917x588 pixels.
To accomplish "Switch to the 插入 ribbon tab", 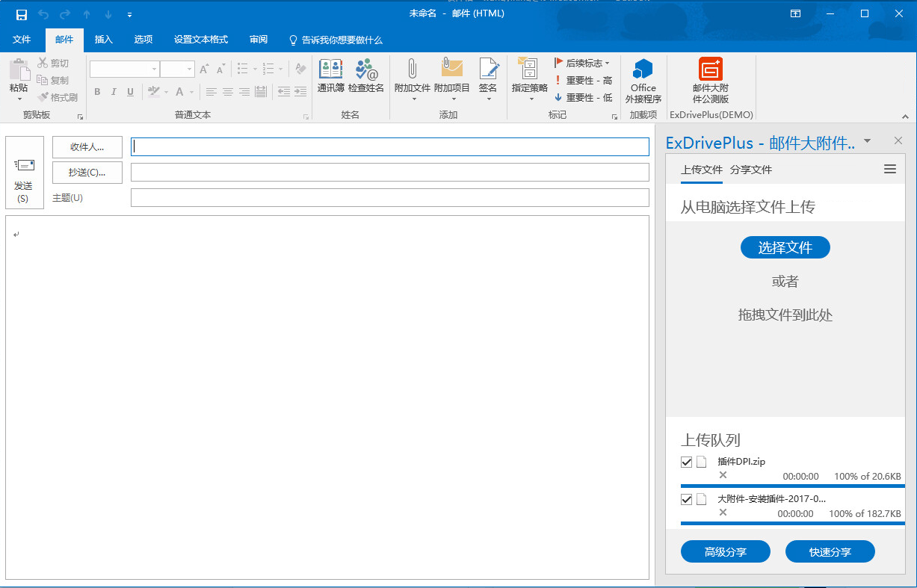I will point(104,40).
